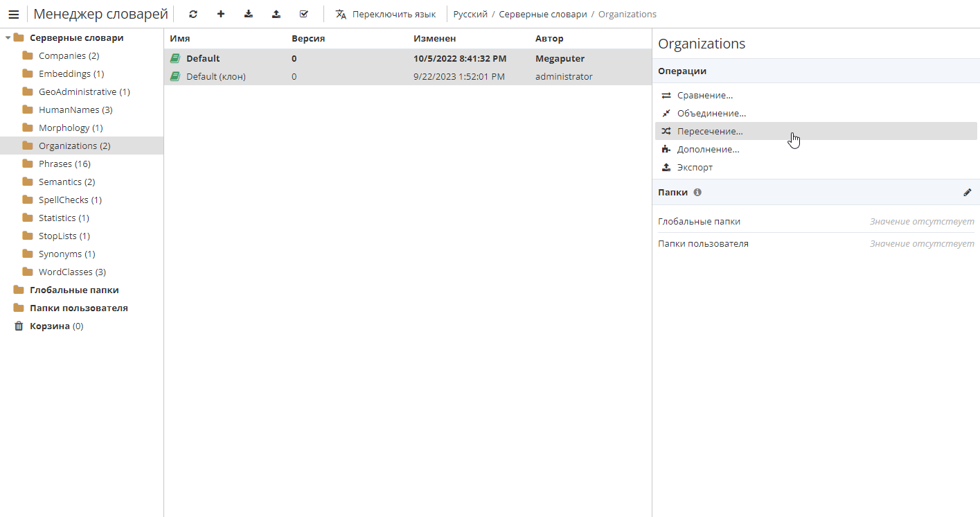Go to Русский breadcrumb
Screen dimensions: 980x517
[470, 14]
